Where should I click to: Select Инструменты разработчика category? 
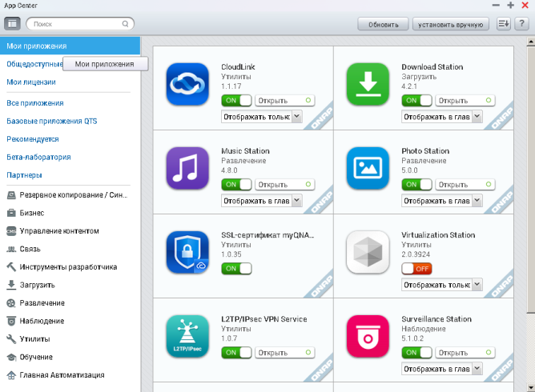point(62,267)
